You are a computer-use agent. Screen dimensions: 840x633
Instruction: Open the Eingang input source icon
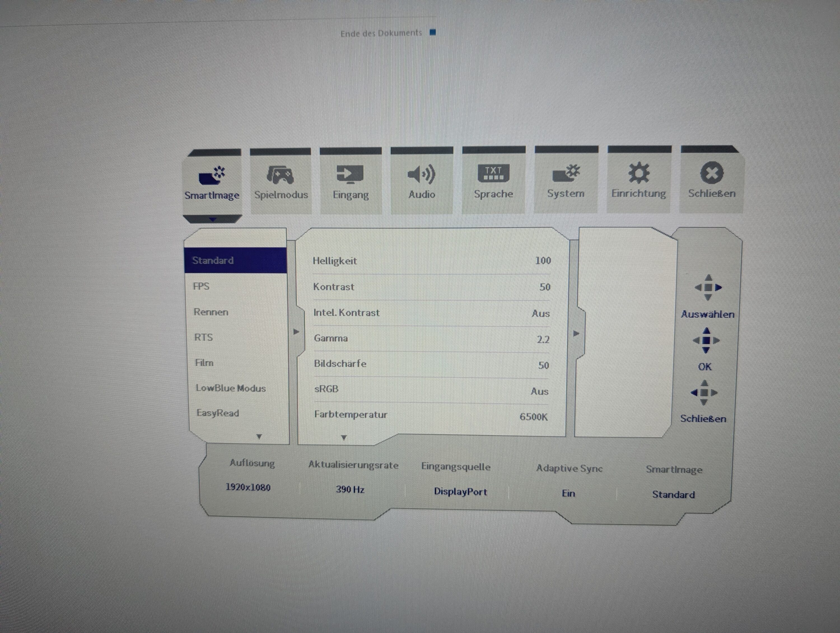pos(350,174)
